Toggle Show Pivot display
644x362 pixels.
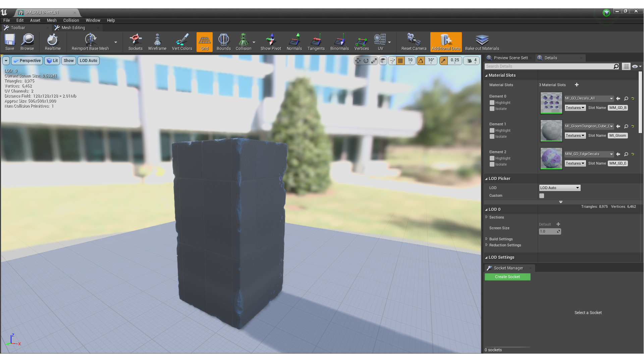[x=271, y=42]
